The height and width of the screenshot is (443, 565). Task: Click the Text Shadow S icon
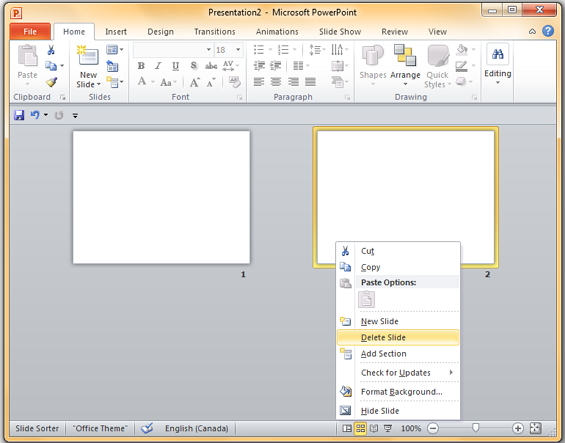[x=193, y=66]
